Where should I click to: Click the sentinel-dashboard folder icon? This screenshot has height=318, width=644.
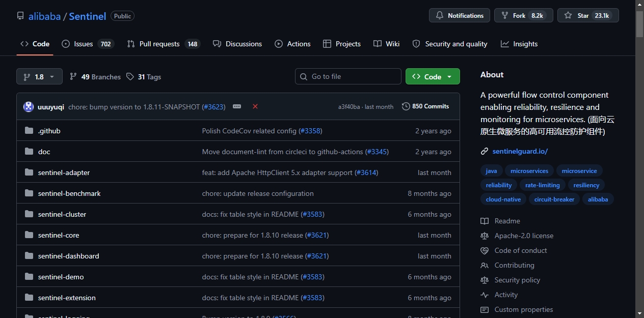pos(29,256)
